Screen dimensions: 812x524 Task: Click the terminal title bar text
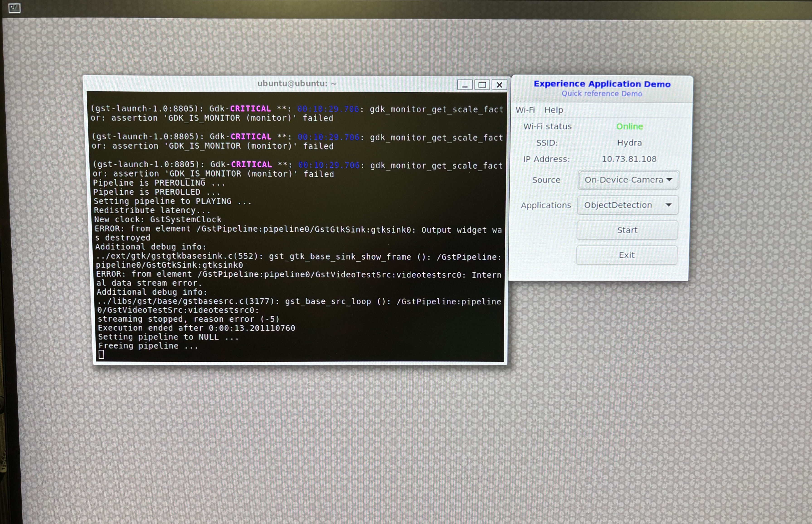pyautogui.click(x=297, y=83)
